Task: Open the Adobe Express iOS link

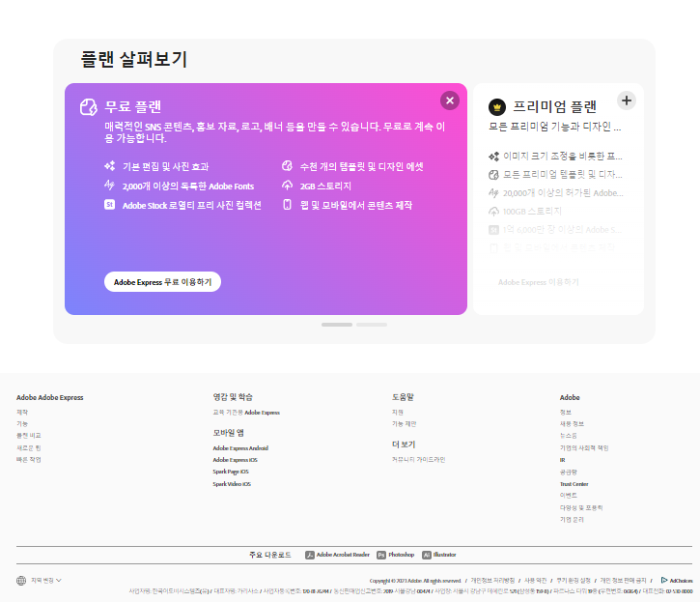Action: 236,459
